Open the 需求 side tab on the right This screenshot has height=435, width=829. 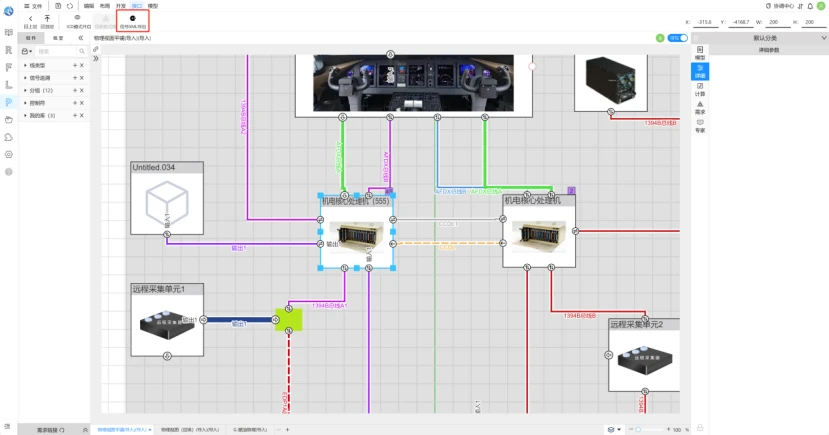pos(700,108)
